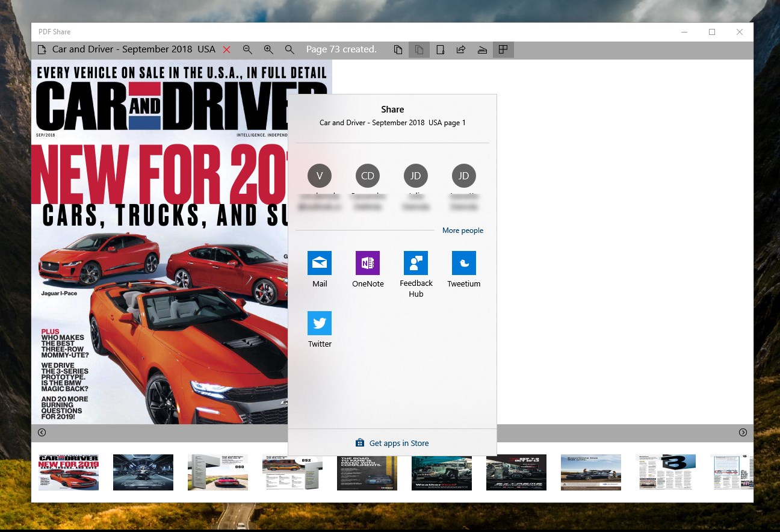Close the document with the red X
The width and height of the screenshot is (780, 532).
[x=227, y=49]
